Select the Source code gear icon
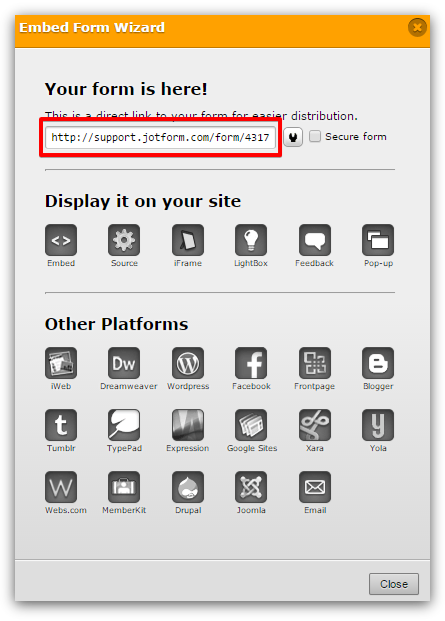The height and width of the screenshot is (621, 445). tap(124, 240)
